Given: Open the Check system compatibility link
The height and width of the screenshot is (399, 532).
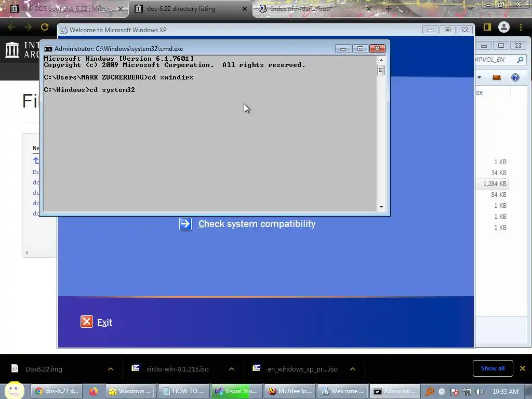Looking at the screenshot, I should click(257, 224).
